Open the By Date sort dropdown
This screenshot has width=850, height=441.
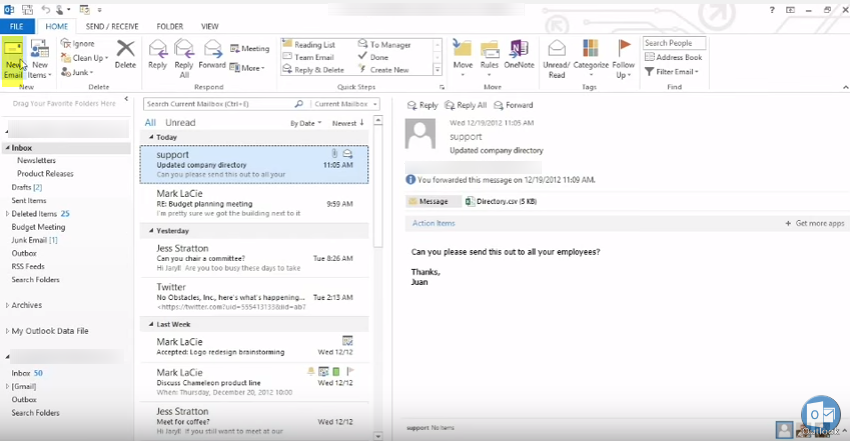point(305,123)
